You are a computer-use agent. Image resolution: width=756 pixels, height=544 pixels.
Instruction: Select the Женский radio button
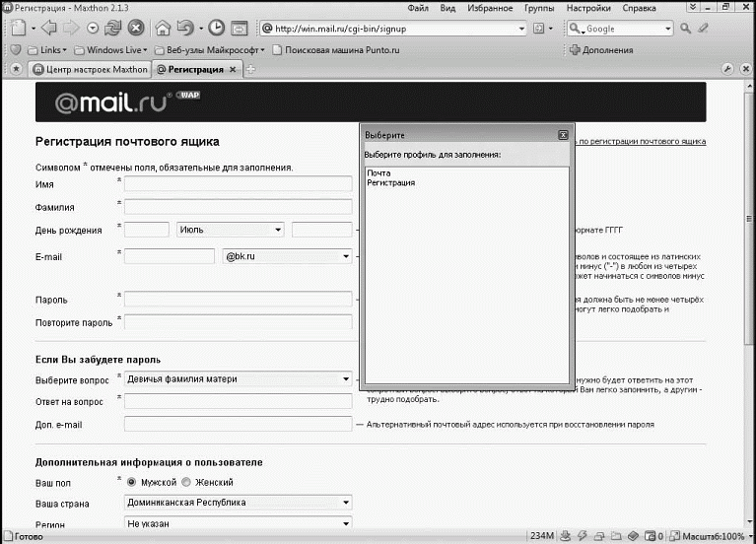pos(186,482)
